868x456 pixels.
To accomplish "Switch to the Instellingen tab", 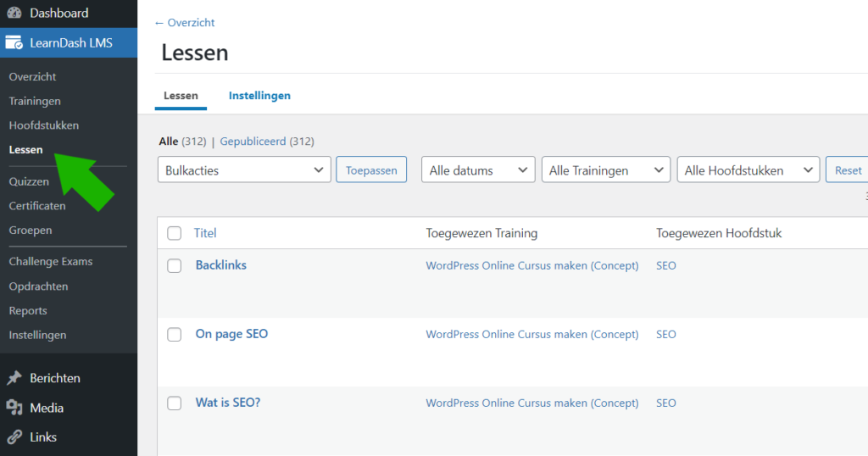I will (x=259, y=96).
